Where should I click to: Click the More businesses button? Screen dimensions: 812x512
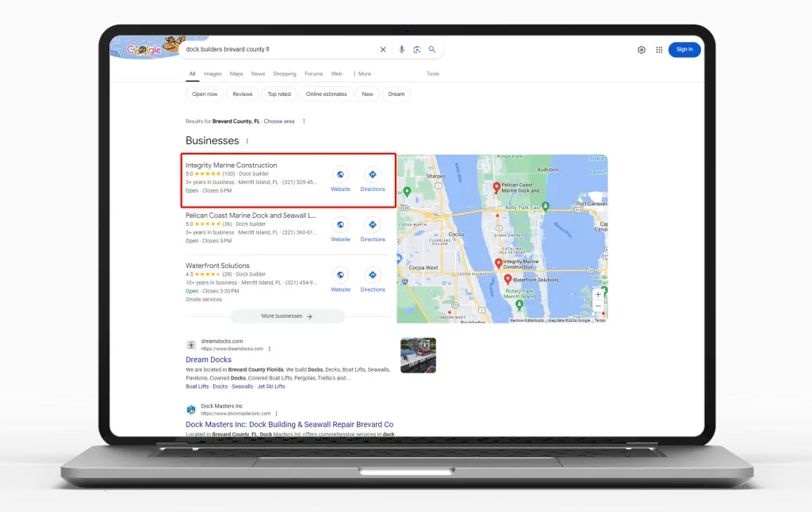click(287, 316)
